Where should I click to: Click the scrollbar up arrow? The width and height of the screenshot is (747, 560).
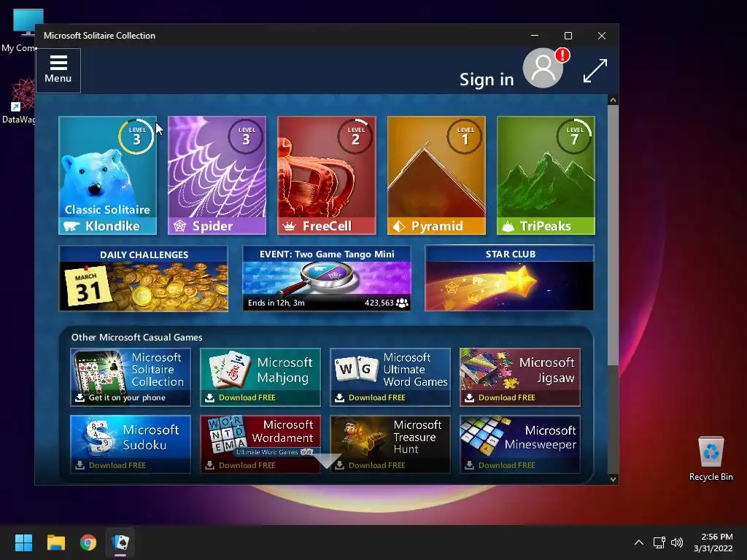coord(613,100)
